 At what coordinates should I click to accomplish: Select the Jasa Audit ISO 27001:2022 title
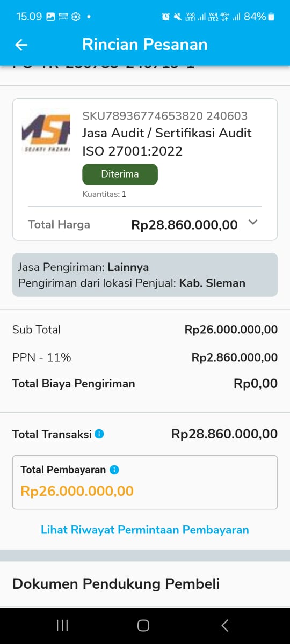(167, 142)
